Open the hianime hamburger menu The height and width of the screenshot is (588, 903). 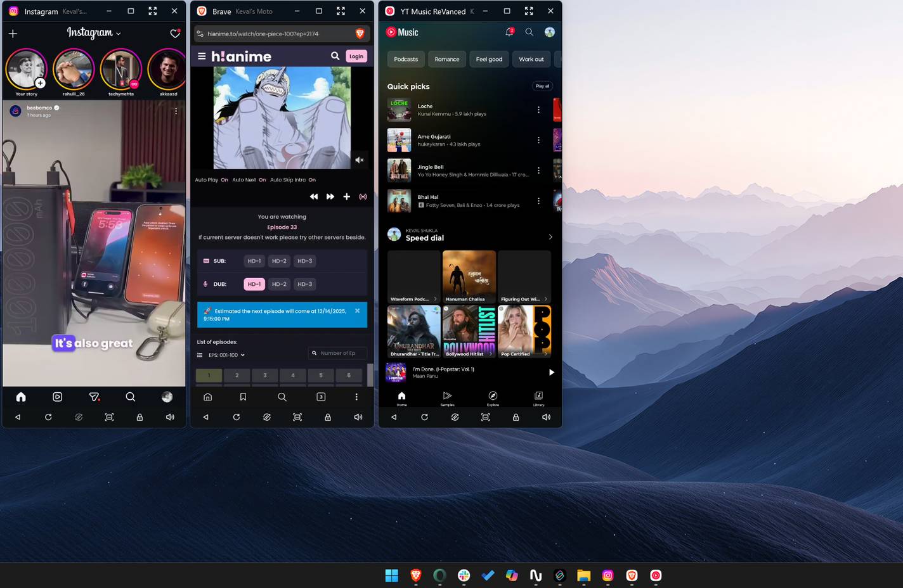point(200,56)
